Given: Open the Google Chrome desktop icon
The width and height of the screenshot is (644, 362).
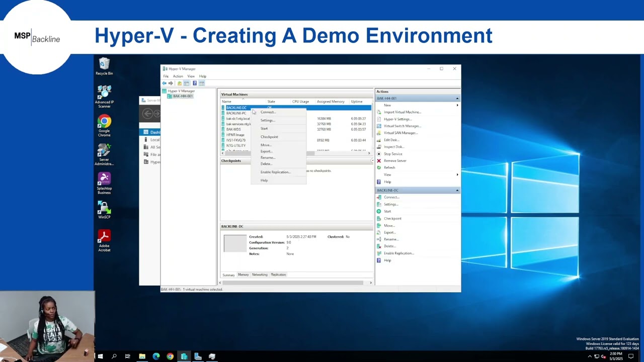Looking at the screenshot, I should (x=104, y=126).
